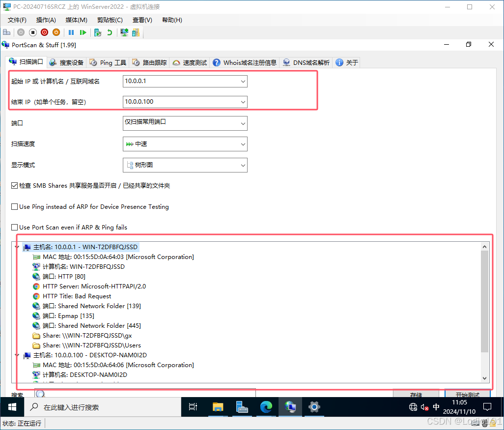The width and height of the screenshot is (504, 430).
Task: Switch to the 速度测试 tab
Action: pos(190,62)
